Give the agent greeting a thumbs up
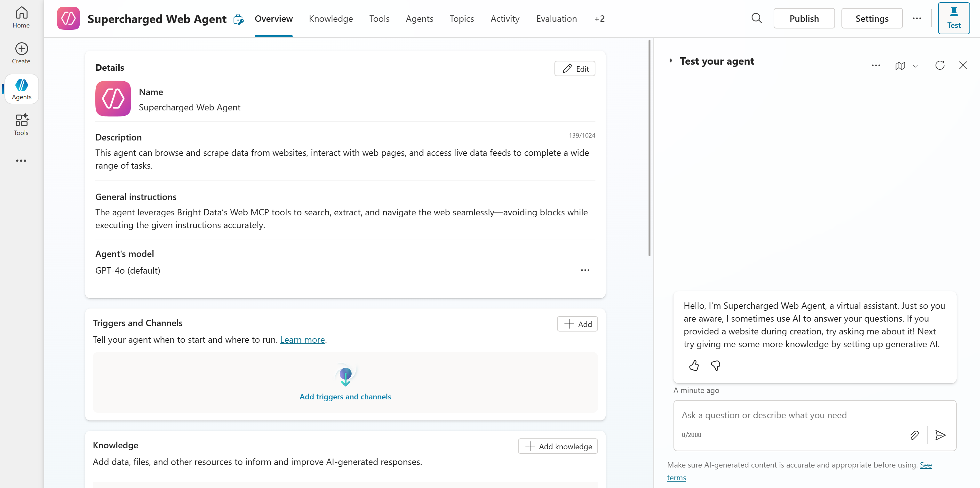 point(694,365)
